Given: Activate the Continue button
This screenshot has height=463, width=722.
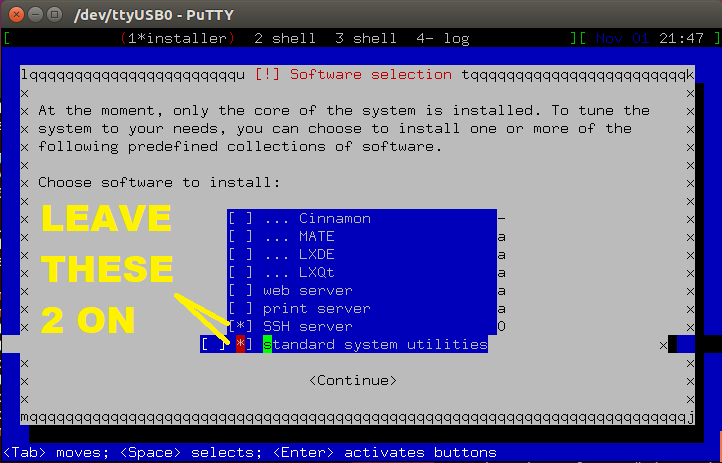Looking at the screenshot, I should pos(353,381).
